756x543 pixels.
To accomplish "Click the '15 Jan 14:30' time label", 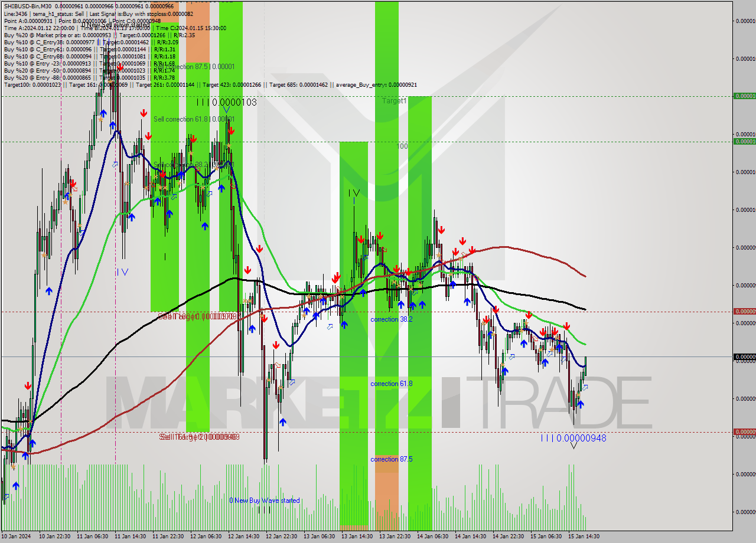I will point(584,537).
